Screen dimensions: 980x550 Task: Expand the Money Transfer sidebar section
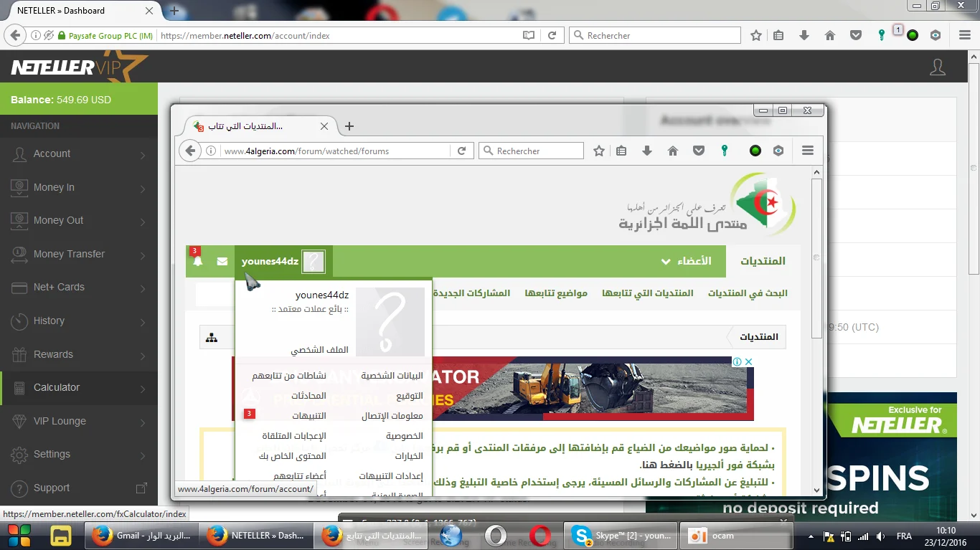tap(79, 254)
